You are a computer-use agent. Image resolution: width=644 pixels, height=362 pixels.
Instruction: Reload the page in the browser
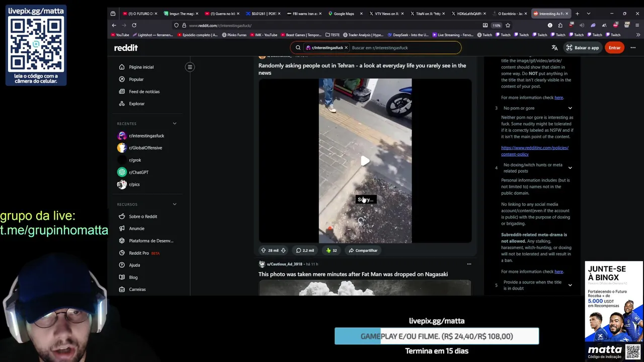tap(134, 25)
